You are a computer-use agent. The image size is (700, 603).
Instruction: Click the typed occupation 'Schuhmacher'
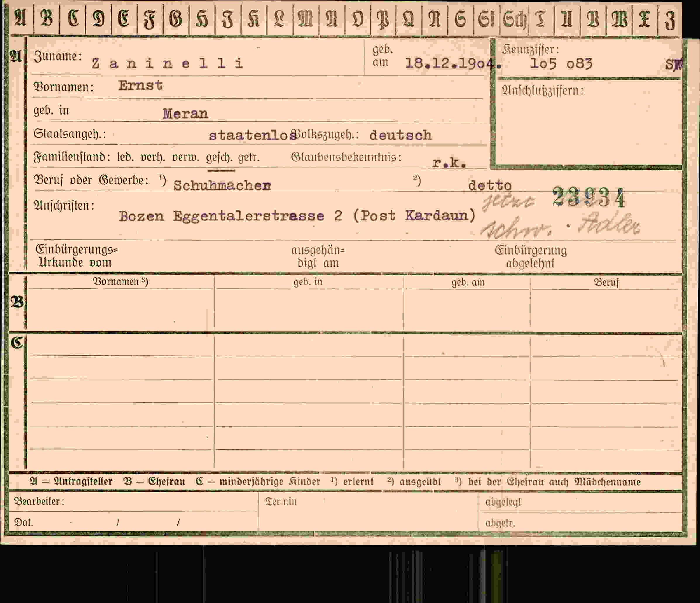pyautogui.click(x=222, y=185)
